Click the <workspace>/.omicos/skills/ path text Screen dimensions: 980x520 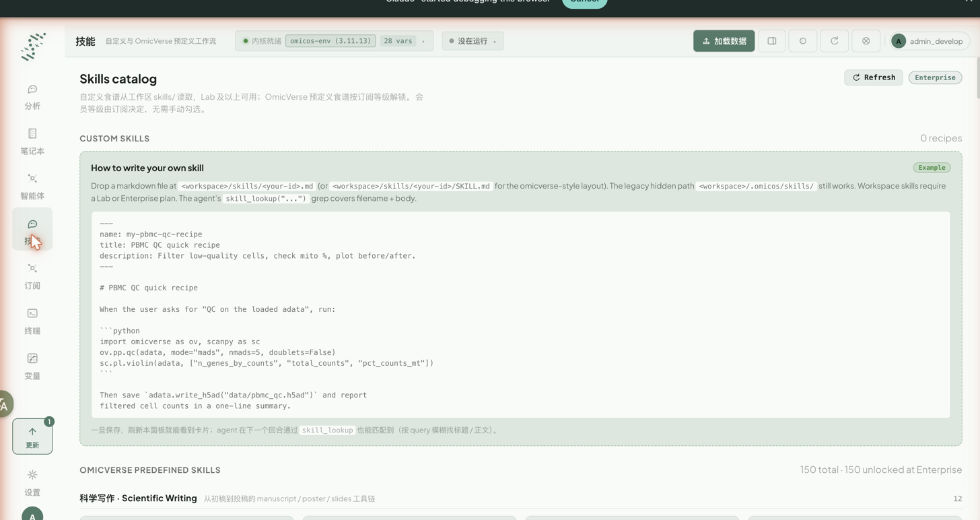[757, 186]
